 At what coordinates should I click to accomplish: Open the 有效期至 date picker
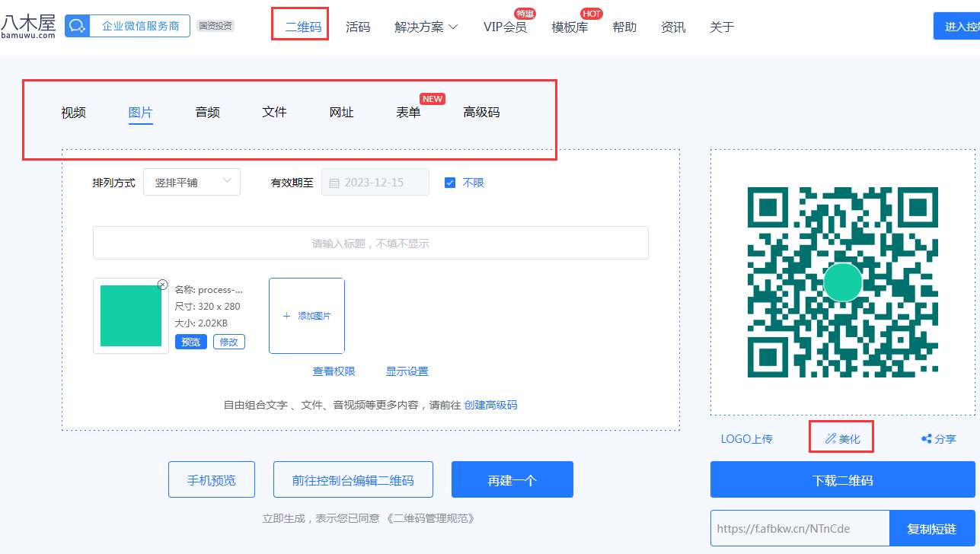[375, 183]
